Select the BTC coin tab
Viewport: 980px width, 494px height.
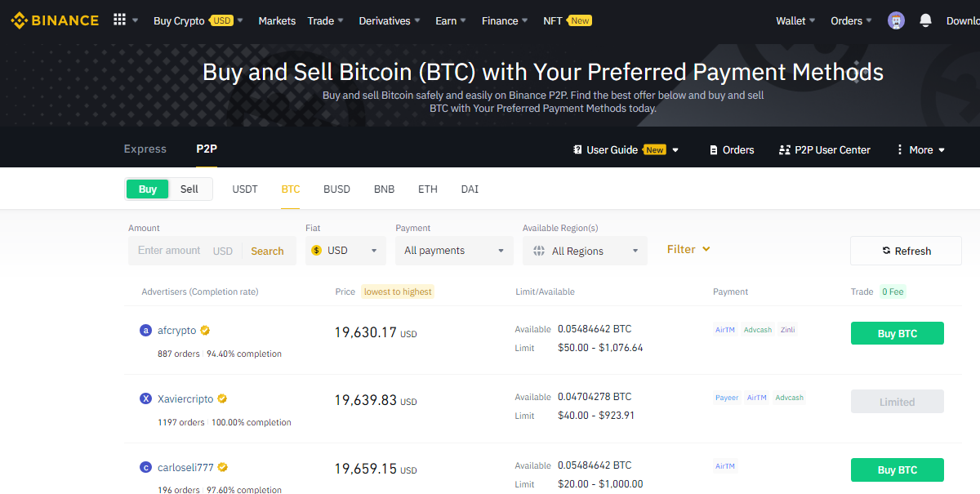291,189
